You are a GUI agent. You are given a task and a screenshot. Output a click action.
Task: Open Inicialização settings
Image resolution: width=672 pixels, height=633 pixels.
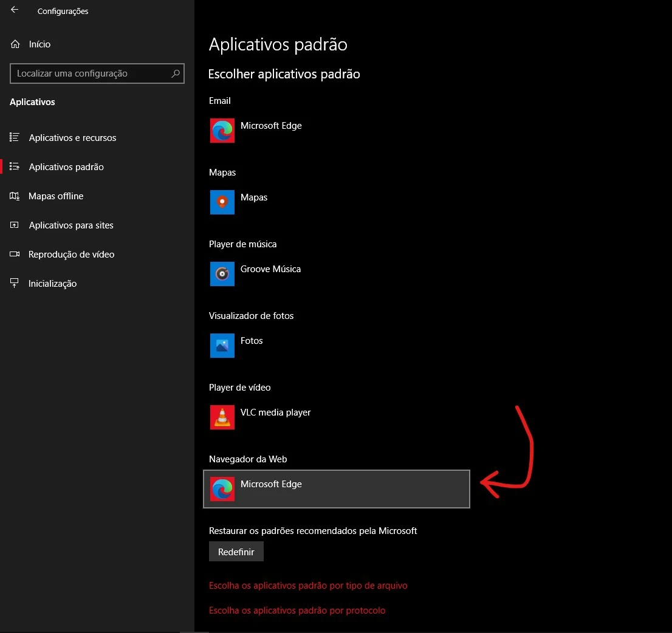[52, 283]
